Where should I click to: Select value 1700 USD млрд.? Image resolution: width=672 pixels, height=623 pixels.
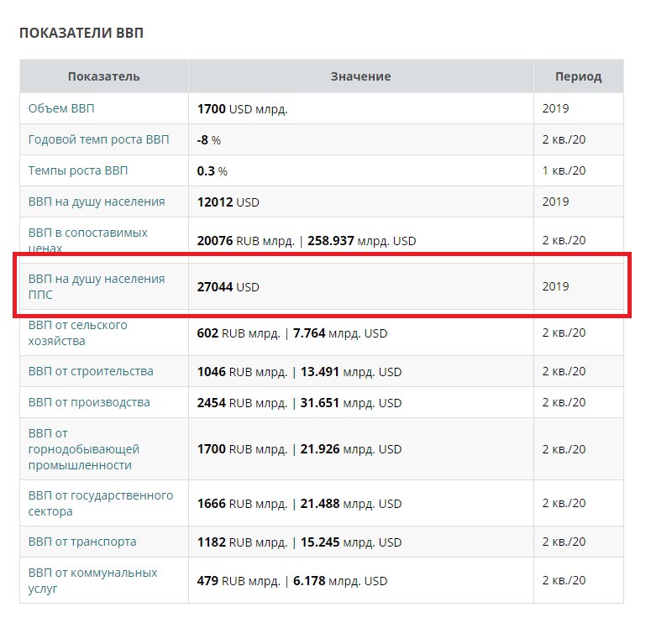point(242,109)
